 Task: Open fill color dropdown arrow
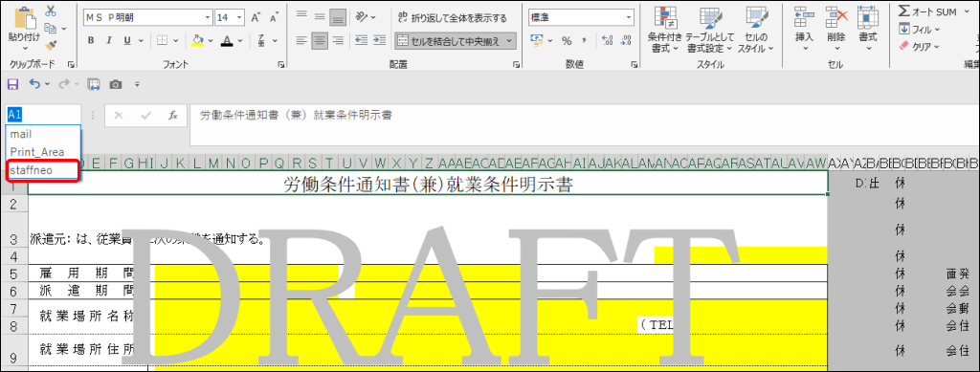210,40
